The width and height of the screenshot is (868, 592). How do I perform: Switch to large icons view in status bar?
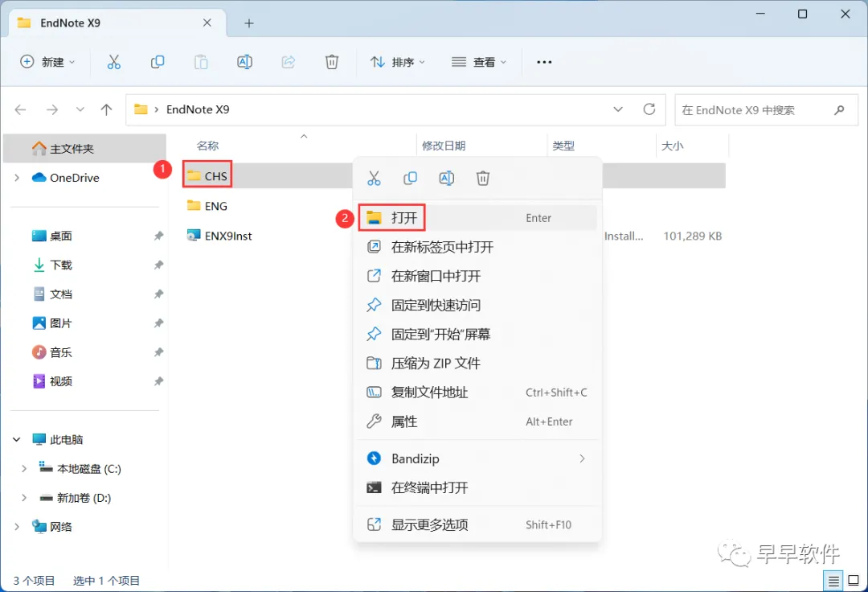tap(854, 581)
